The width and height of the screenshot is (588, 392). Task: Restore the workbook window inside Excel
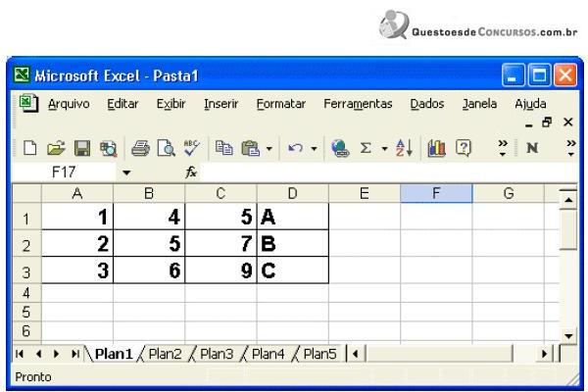pos(547,122)
